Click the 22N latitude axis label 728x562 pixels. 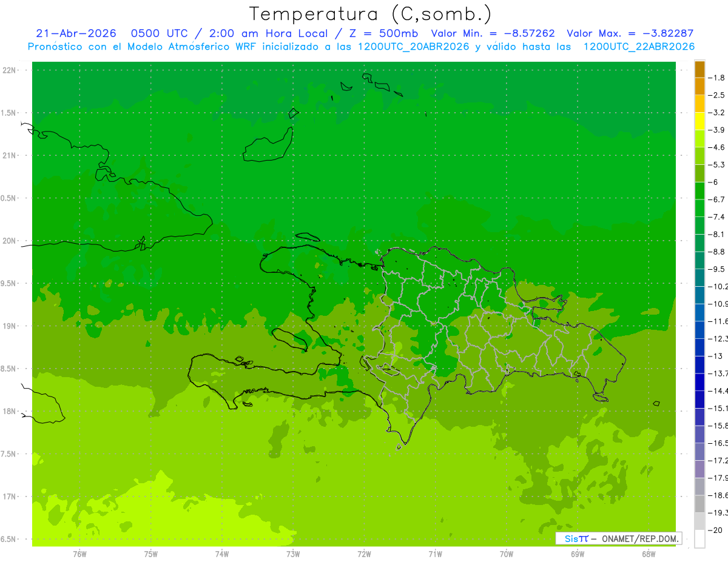(x=9, y=70)
